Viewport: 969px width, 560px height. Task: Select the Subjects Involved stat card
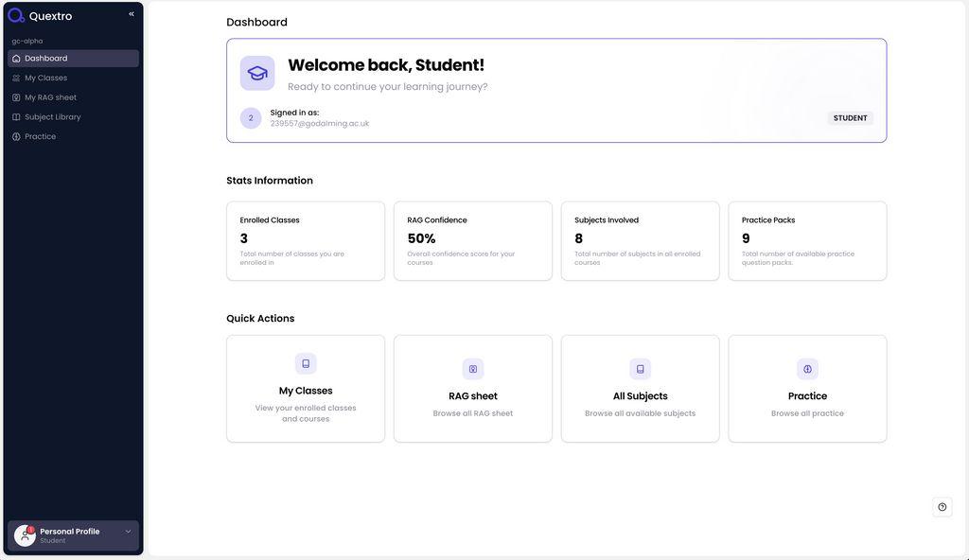pyautogui.click(x=641, y=241)
